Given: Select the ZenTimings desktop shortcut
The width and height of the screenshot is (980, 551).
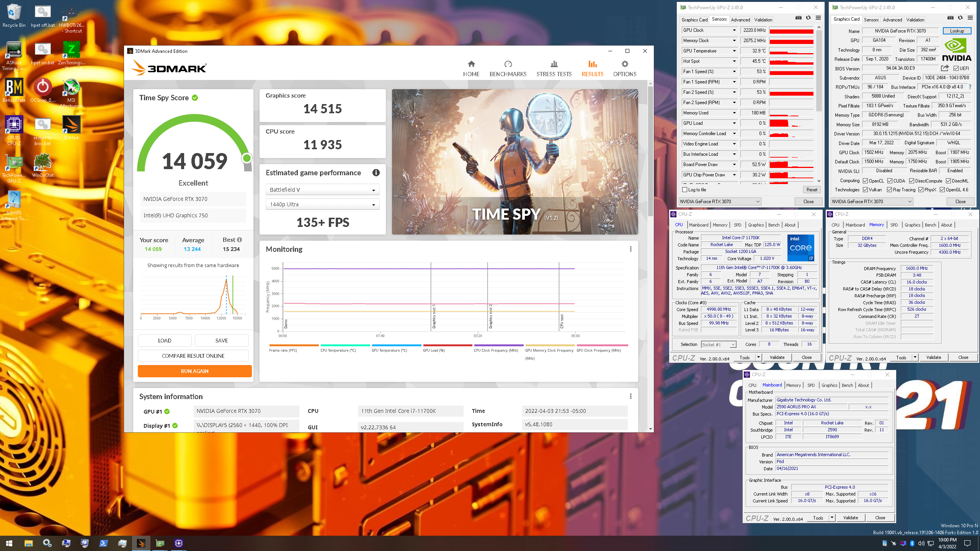Looking at the screenshot, I should coord(71,56).
